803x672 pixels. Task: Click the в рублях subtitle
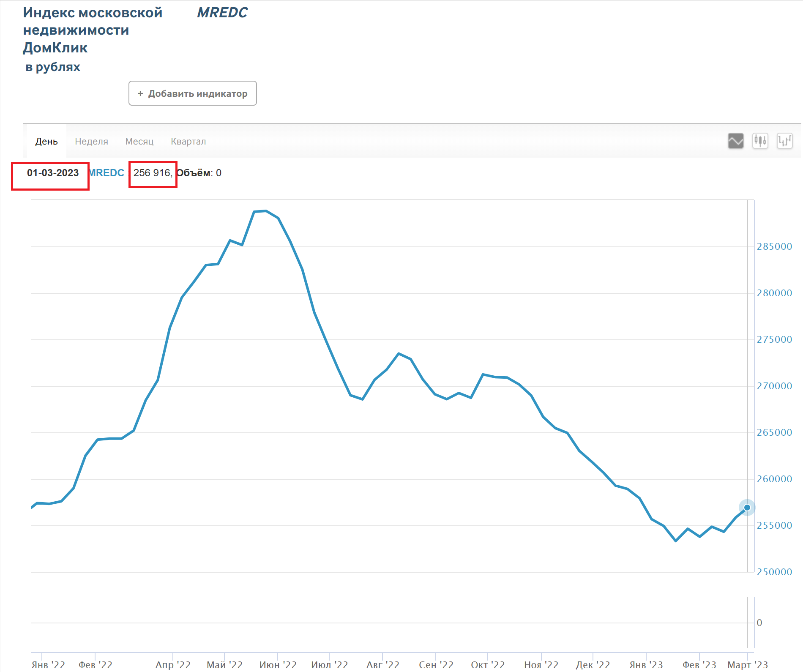point(53,67)
